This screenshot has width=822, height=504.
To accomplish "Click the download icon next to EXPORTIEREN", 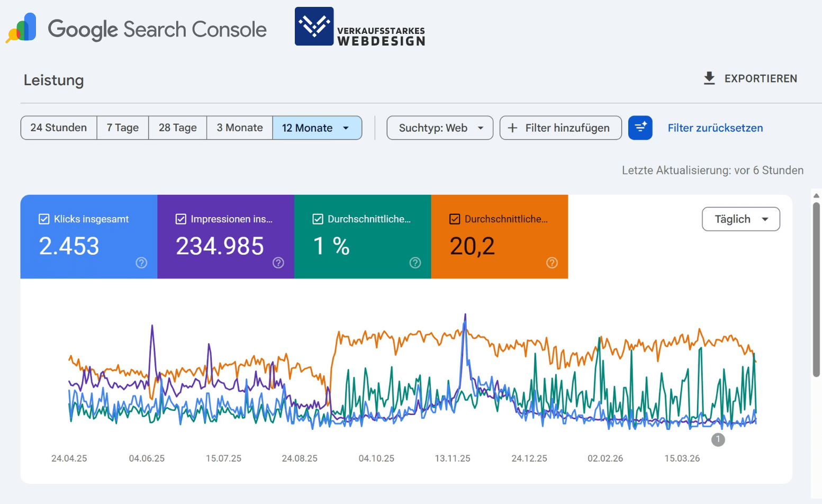I will coord(708,78).
